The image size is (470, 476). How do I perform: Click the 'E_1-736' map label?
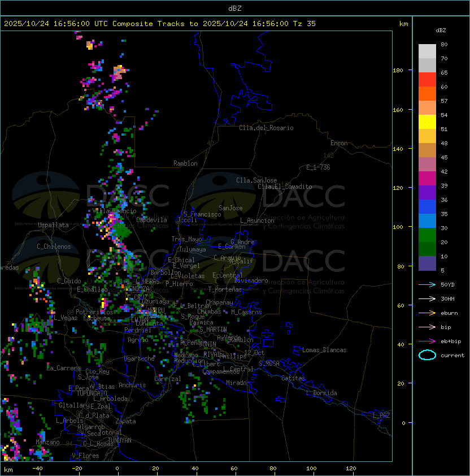click(x=318, y=167)
